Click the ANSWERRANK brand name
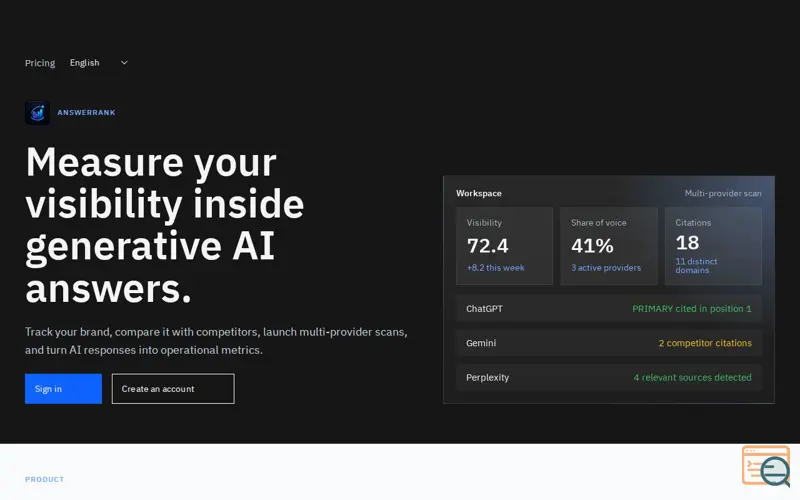The image size is (800, 500). pyautogui.click(x=86, y=112)
